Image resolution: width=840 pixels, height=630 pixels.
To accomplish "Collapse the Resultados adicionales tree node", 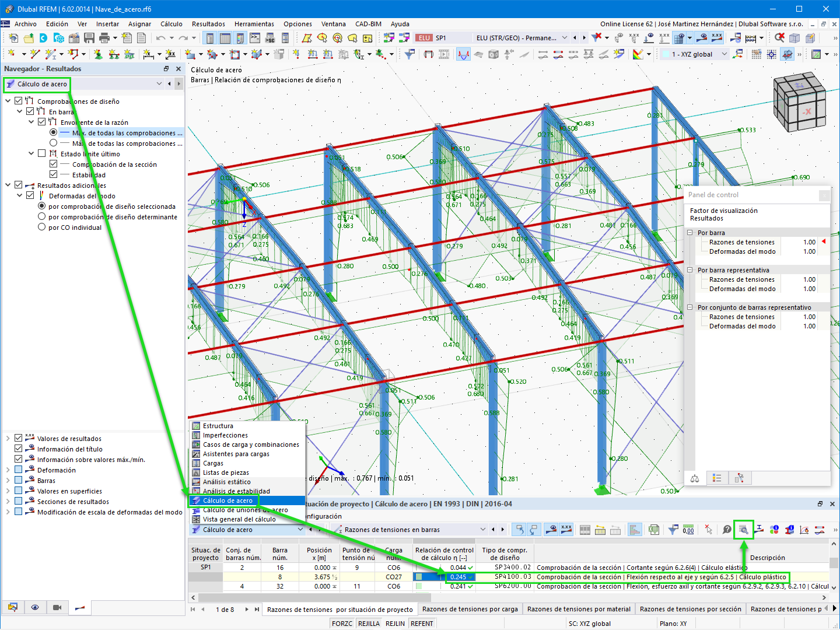I will coord(8,185).
